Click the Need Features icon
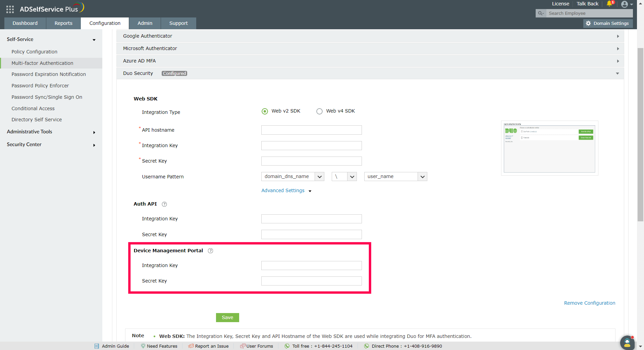 (x=143, y=346)
